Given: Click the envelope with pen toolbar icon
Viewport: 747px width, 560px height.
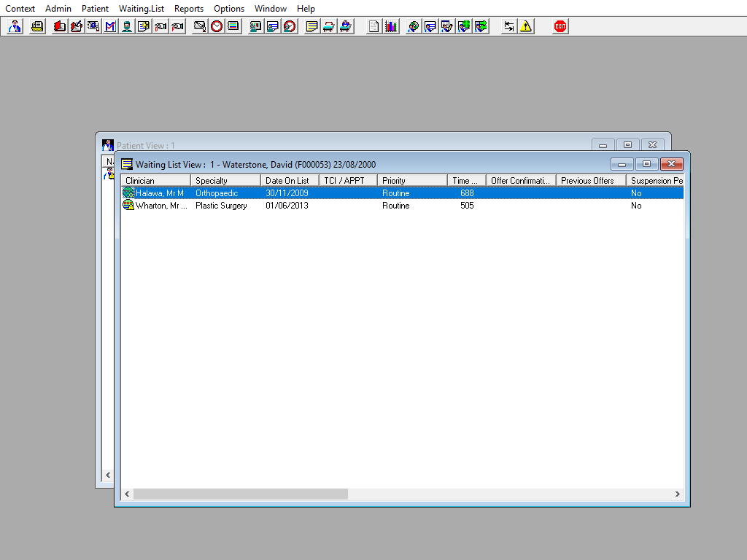Looking at the screenshot, I should click(x=200, y=26).
